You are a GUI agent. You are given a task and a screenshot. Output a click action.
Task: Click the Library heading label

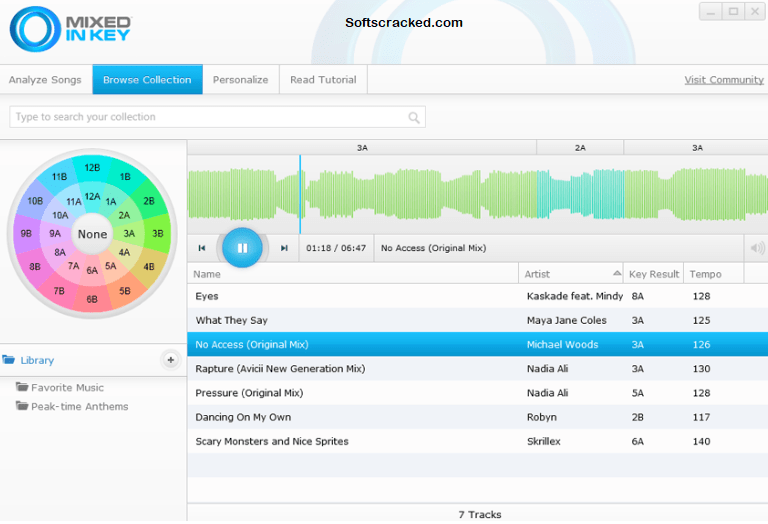[x=37, y=360]
